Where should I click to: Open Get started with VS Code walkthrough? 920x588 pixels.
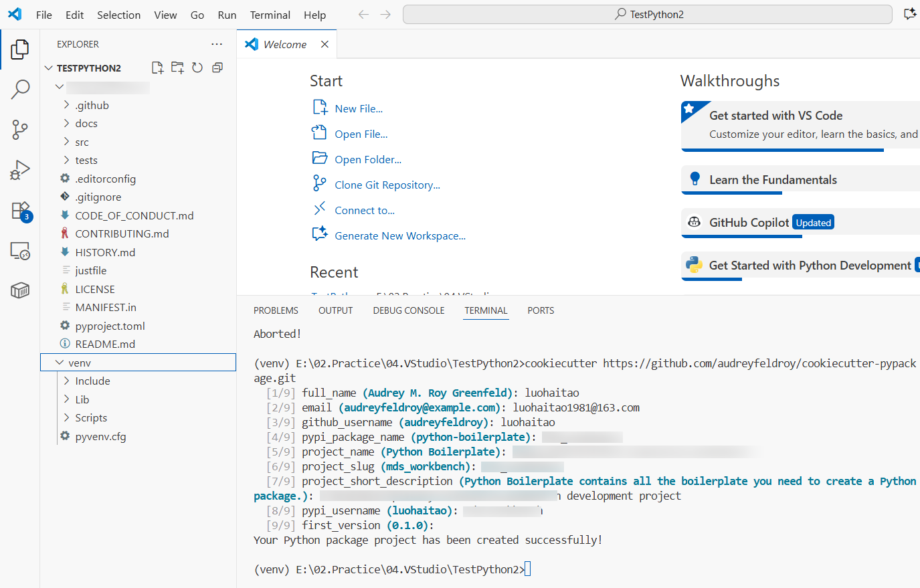point(800,125)
